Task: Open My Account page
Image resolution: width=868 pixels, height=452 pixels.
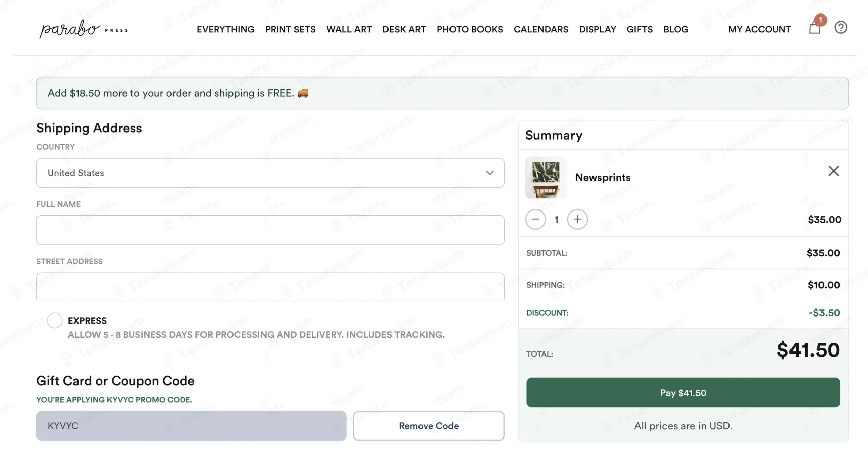Action: coord(759,29)
